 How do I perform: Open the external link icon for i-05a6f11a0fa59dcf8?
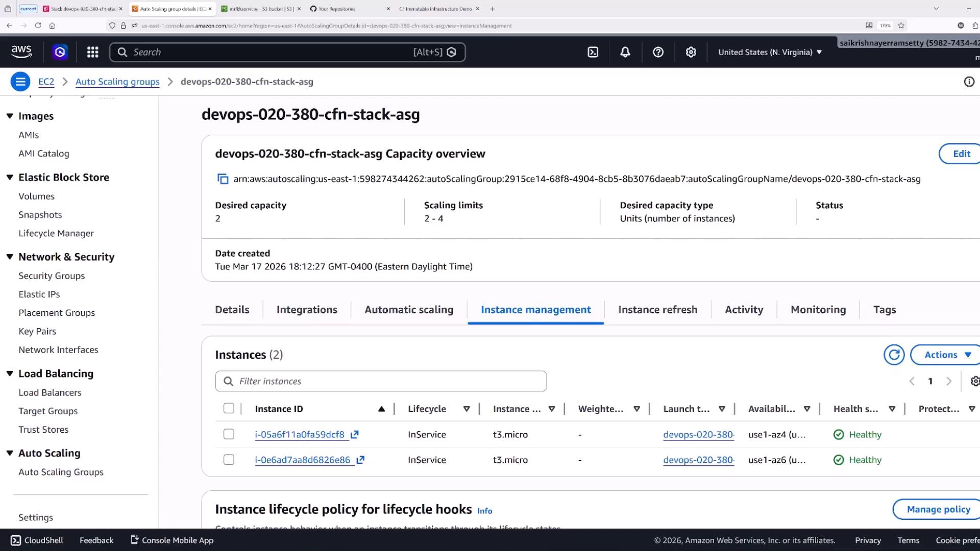click(x=355, y=435)
